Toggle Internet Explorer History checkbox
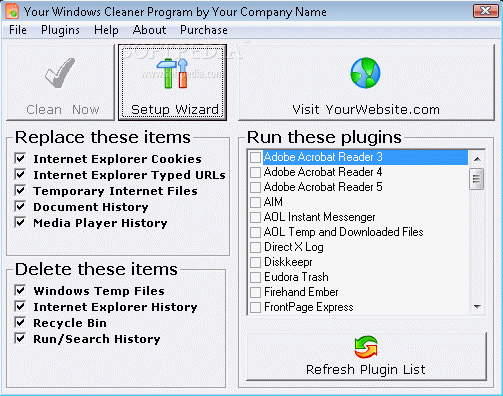Image resolution: width=503 pixels, height=396 pixels. tap(20, 306)
